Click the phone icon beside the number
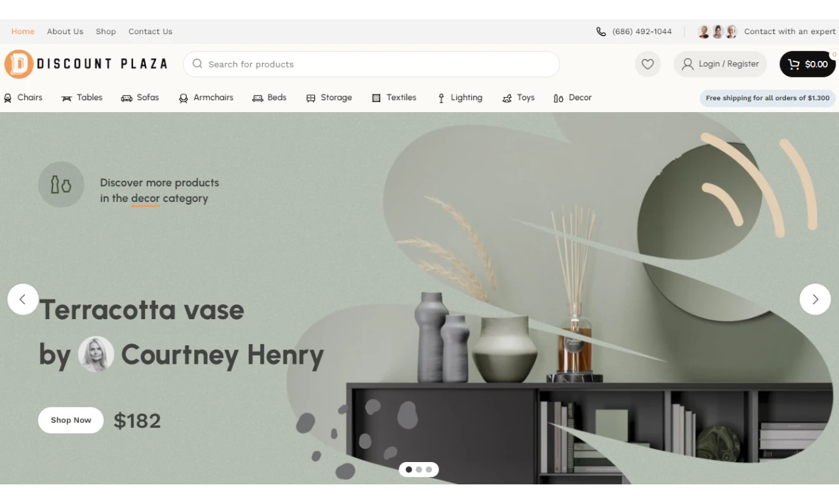839x504 pixels. pyautogui.click(x=601, y=31)
